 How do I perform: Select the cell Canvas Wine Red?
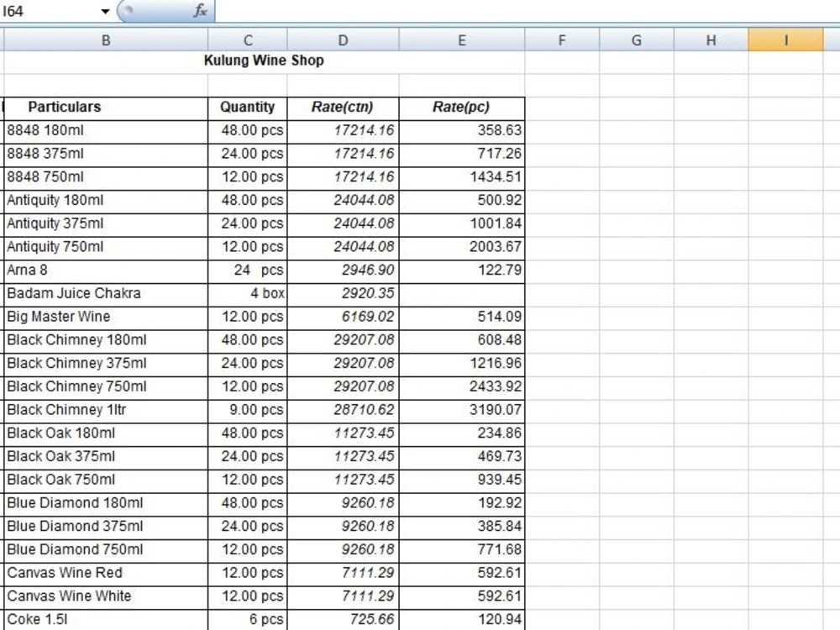point(106,574)
